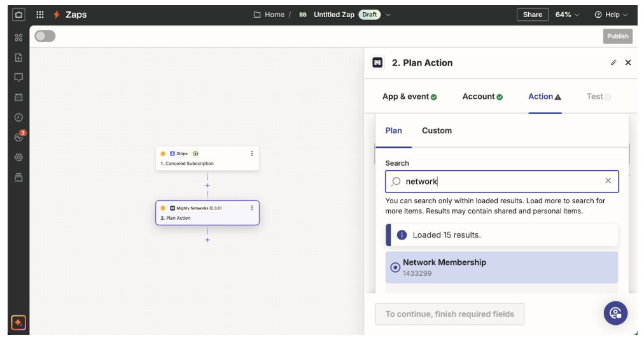Open the three-dot menu on the Stripe step
The image size is (644, 344).
[252, 154]
